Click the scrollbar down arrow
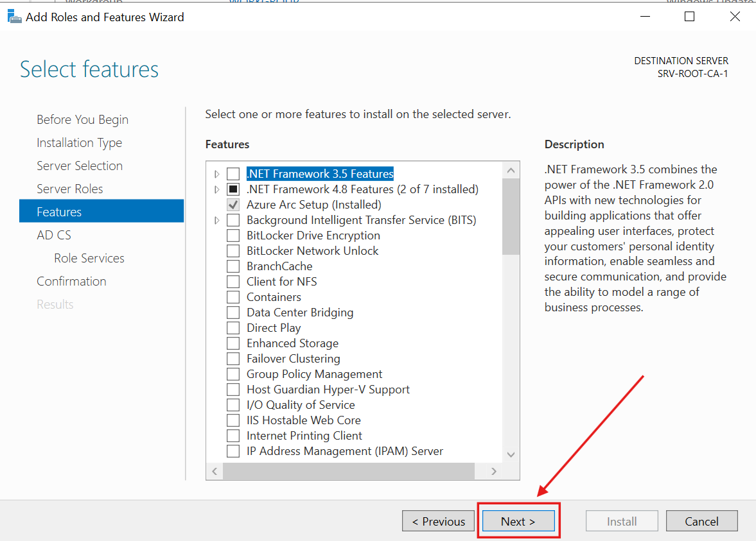 click(x=511, y=454)
